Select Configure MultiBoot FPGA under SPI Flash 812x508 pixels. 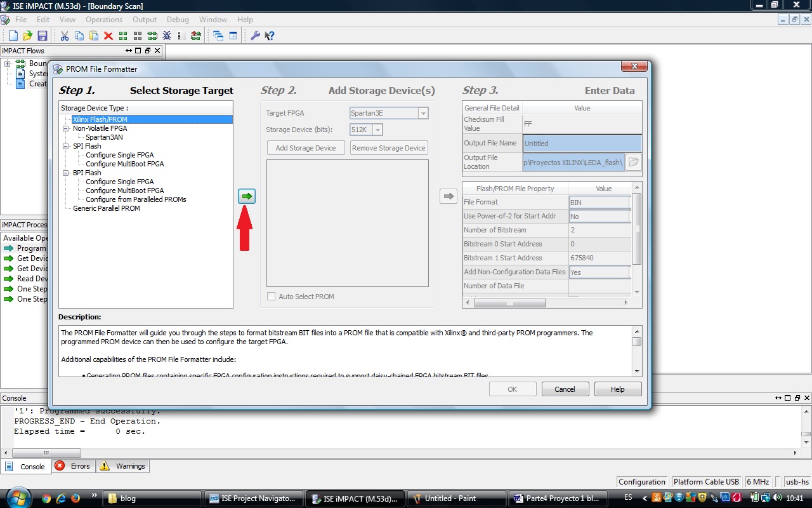click(125, 164)
